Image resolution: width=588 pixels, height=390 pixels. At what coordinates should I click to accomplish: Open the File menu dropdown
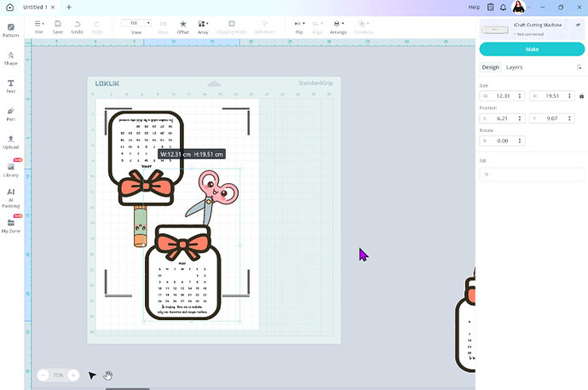click(39, 26)
